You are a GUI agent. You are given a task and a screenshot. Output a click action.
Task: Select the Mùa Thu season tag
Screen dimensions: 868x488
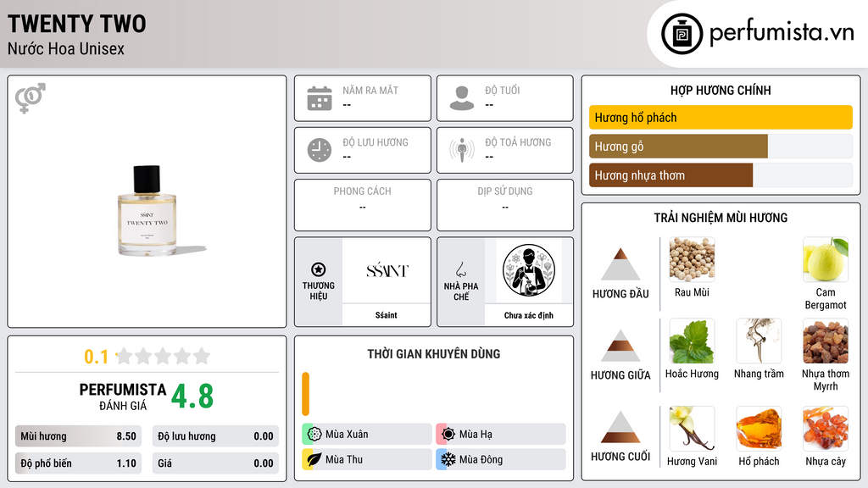367,459
